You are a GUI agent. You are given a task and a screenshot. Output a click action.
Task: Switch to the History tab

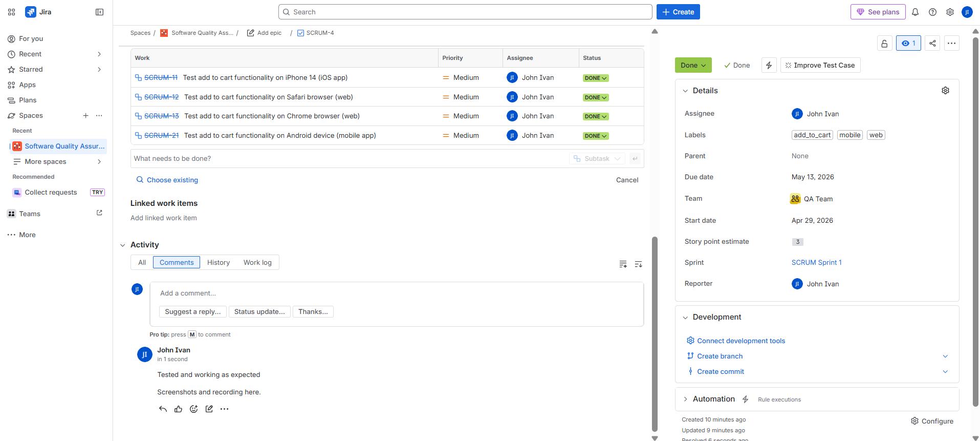click(x=219, y=262)
